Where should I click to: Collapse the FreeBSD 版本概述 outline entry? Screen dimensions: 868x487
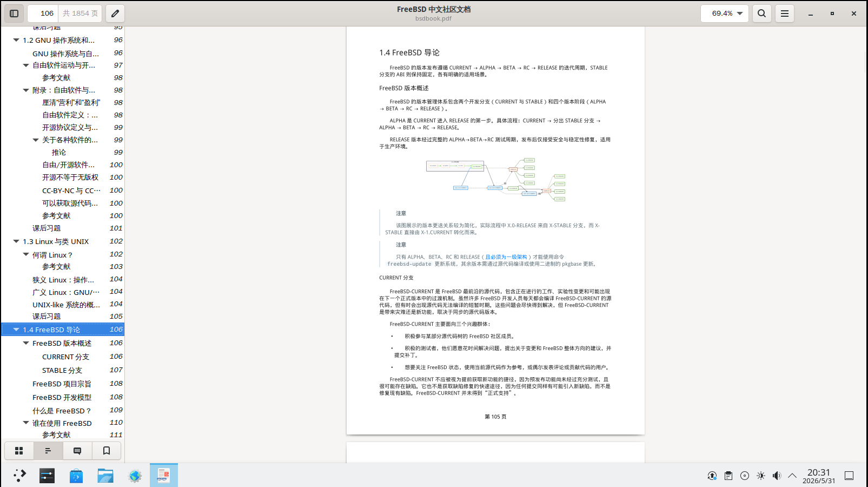click(26, 343)
